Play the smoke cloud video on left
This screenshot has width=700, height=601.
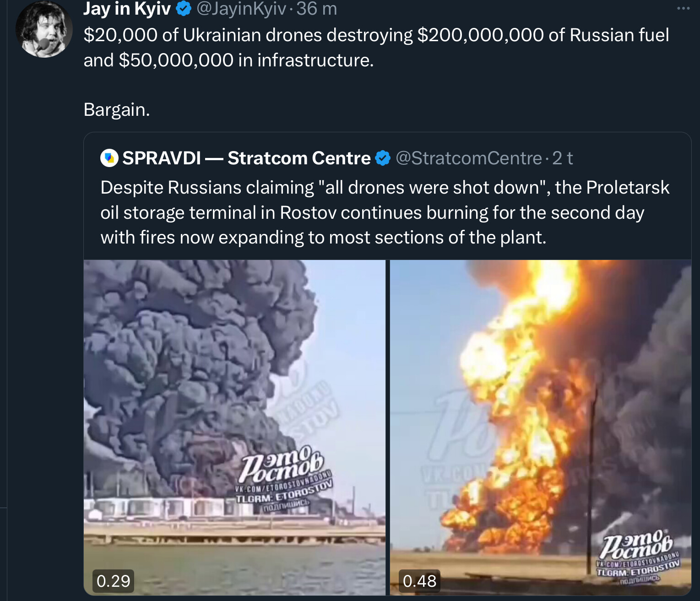click(x=234, y=428)
